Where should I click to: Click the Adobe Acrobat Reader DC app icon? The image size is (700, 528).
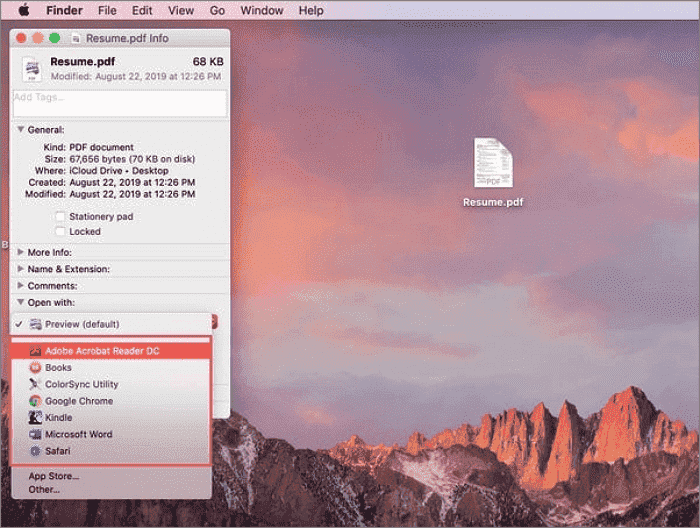click(x=35, y=351)
